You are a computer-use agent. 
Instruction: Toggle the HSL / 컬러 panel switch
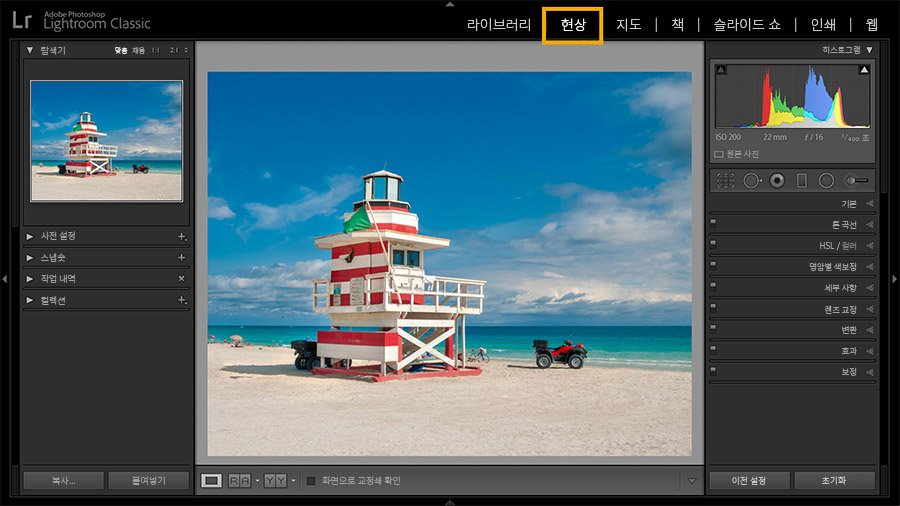713,244
